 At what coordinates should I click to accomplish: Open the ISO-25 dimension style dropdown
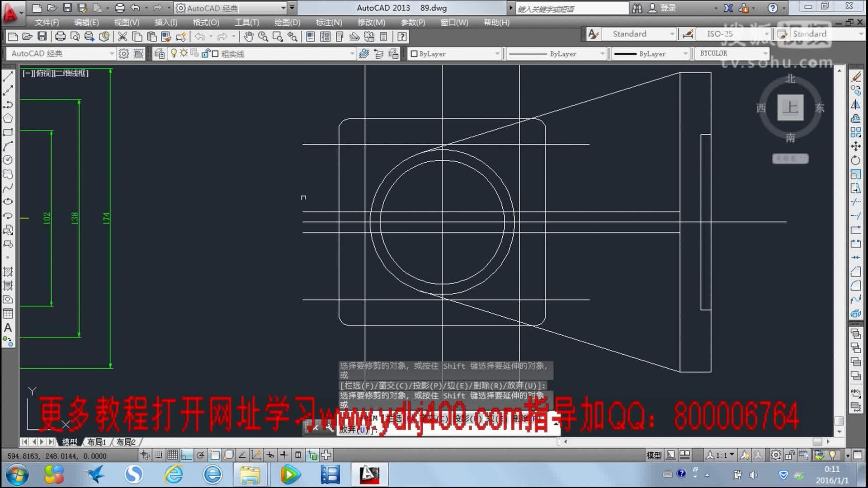click(x=768, y=34)
